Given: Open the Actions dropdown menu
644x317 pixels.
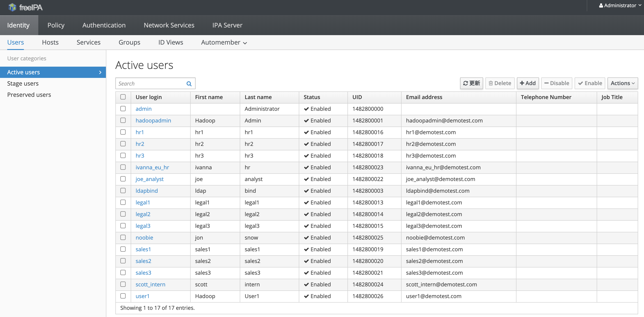Looking at the screenshot, I should (622, 83).
